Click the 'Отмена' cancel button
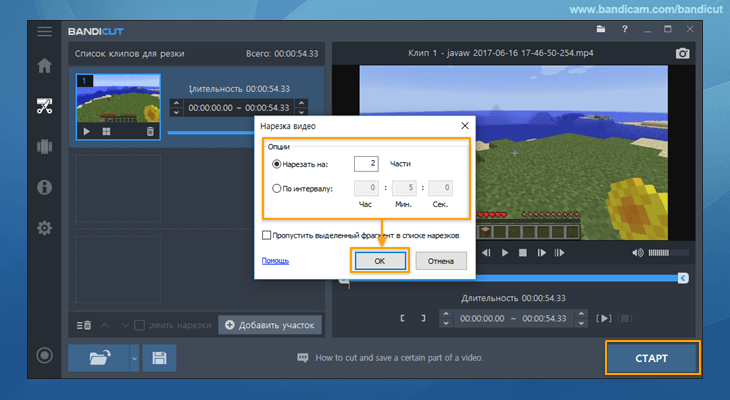Viewport: 730px width, 400px height. coord(441,261)
